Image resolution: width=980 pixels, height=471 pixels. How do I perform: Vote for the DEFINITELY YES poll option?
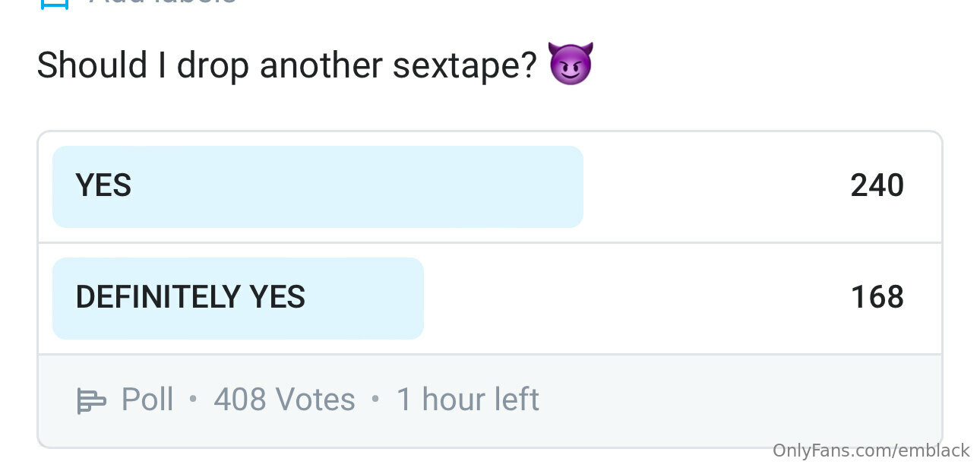pyautogui.click(x=490, y=299)
